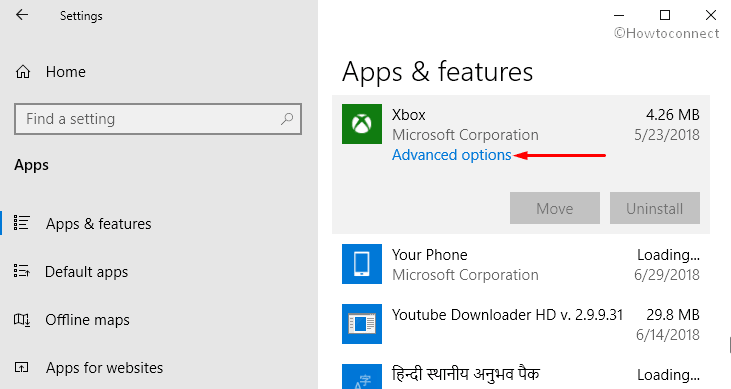Click the green Xbox app icon
Viewport: 731px width, 389px height.
(x=362, y=124)
